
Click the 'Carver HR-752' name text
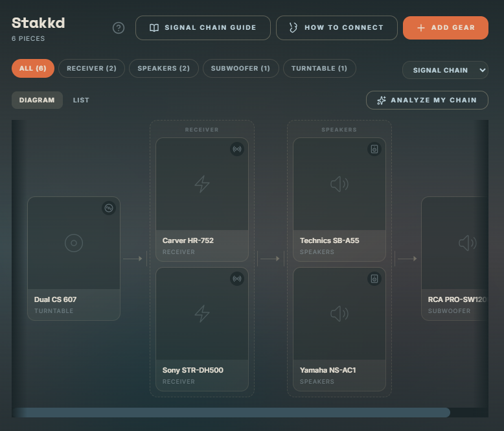[x=188, y=240]
